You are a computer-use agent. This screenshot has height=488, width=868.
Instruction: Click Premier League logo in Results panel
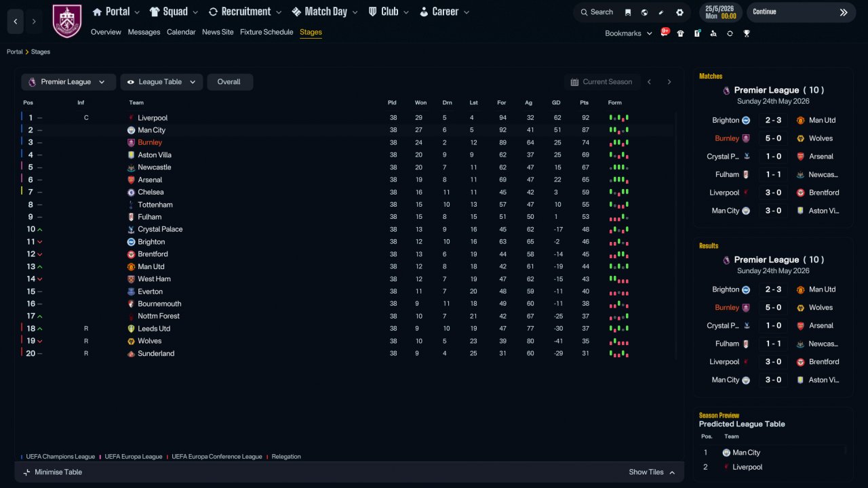click(x=726, y=260)
